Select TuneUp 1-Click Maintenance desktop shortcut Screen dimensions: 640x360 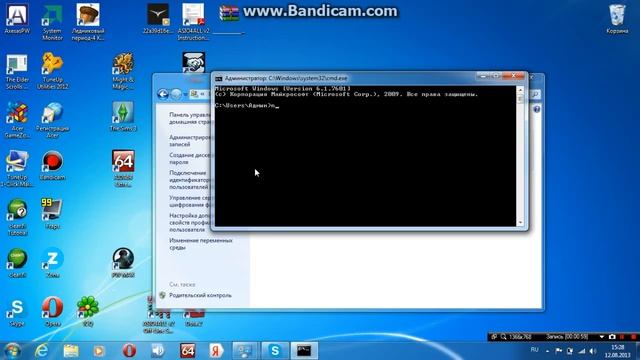(x=17, y=169)
